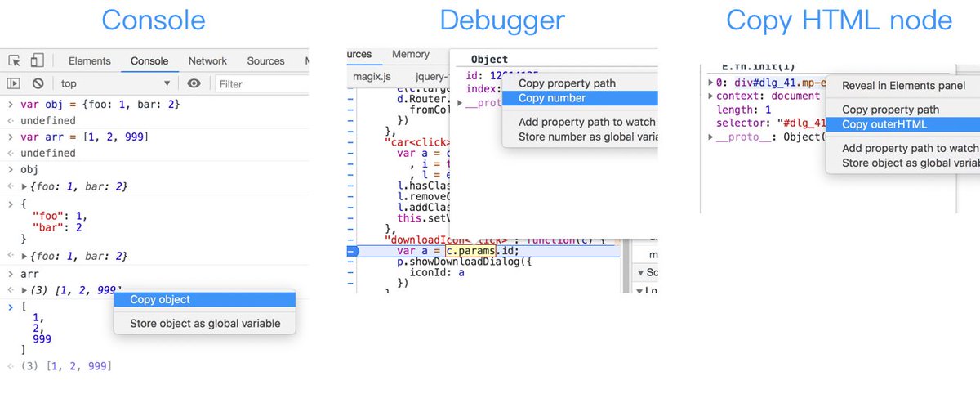
Task: Show the console sidebar icon
Action: [x=13, y=83]
